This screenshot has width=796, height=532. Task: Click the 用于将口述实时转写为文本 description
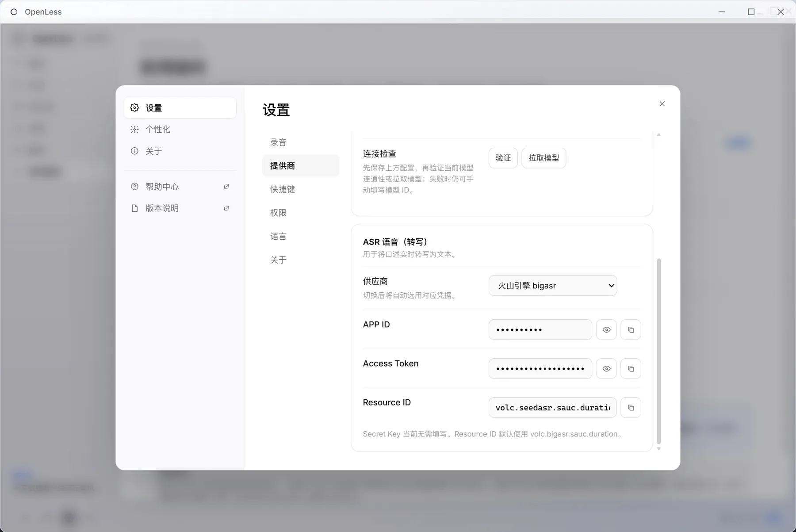tap(411, 254)
